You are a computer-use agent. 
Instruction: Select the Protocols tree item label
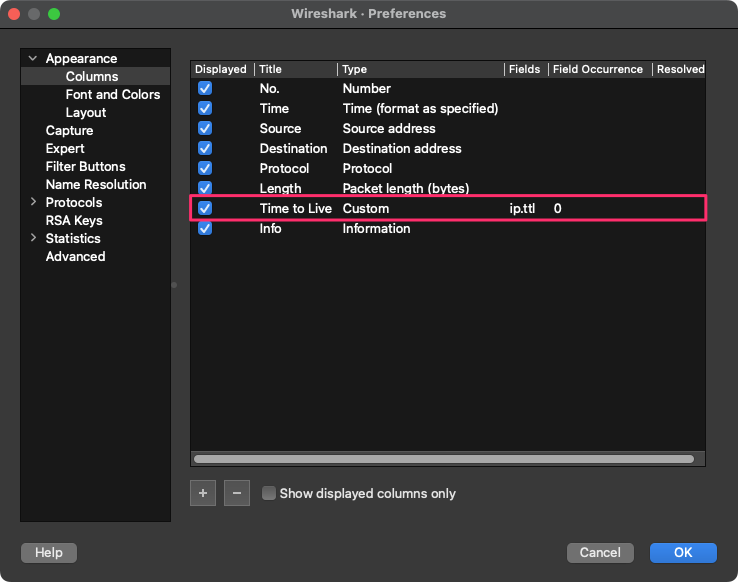[74, 202]
